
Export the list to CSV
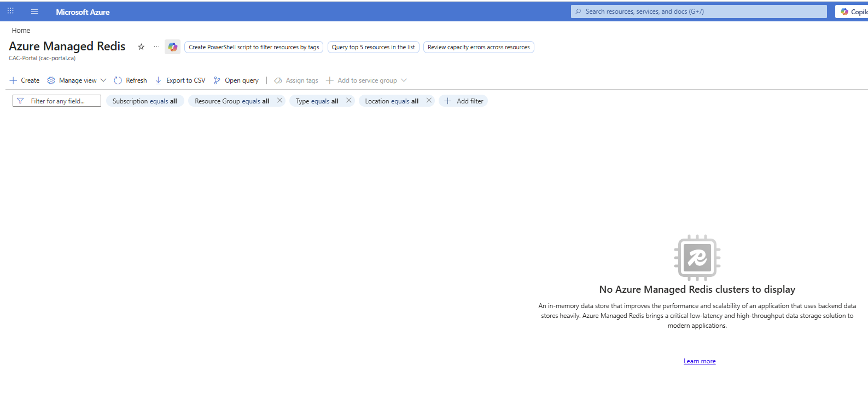180,80
